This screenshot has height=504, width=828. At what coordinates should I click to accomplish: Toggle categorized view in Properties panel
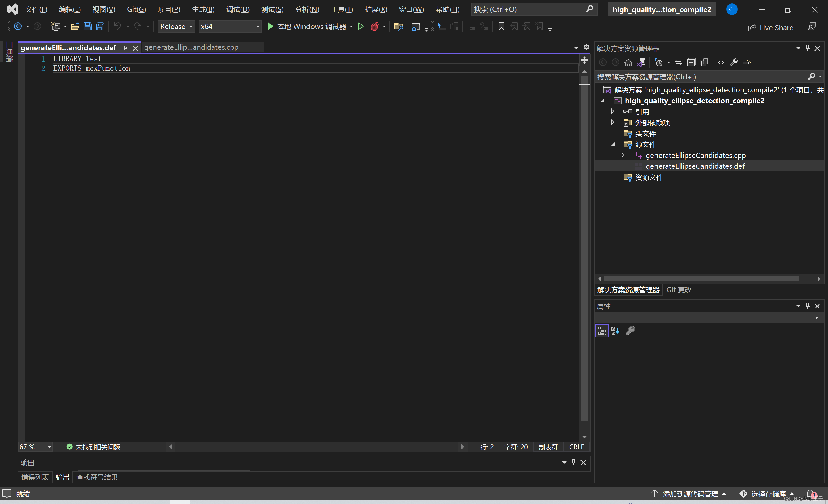coord(602,331)
